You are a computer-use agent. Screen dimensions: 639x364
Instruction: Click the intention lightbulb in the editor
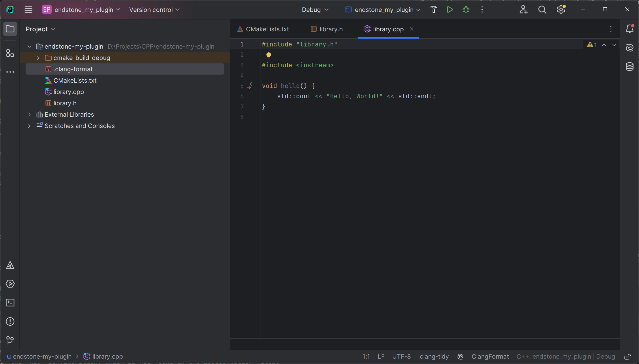click(268, 56)
